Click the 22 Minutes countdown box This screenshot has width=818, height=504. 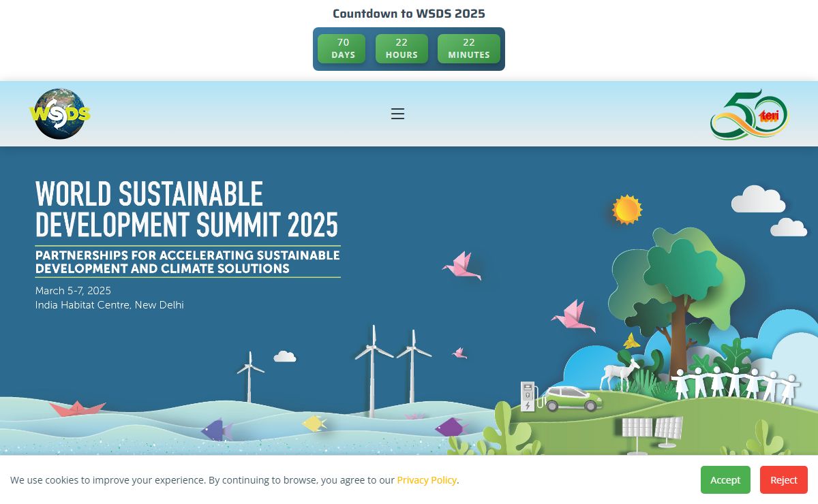[x=469, y=48]
